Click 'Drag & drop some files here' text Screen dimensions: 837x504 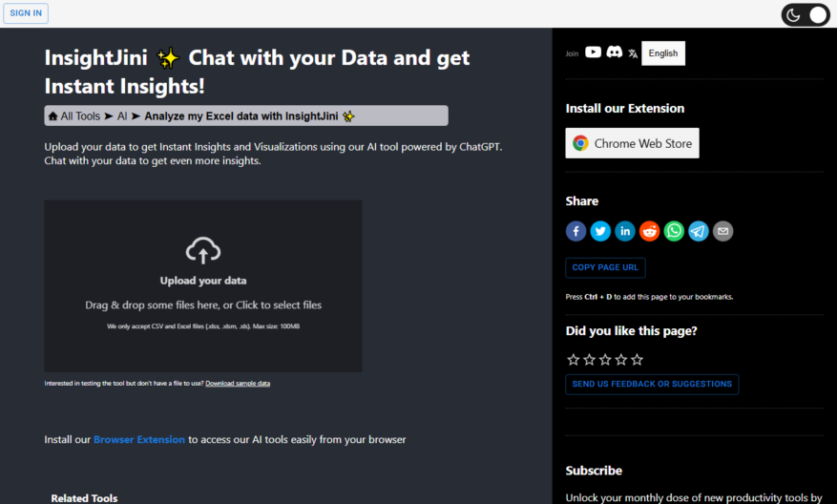pos(203,304)
